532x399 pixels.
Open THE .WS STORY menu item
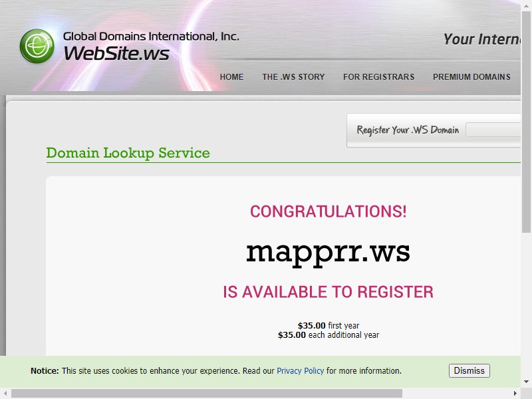(x=293, y=77)
